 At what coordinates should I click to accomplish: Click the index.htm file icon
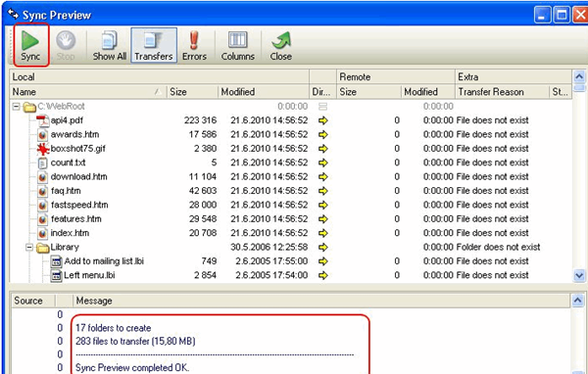[x=43, y=233]
